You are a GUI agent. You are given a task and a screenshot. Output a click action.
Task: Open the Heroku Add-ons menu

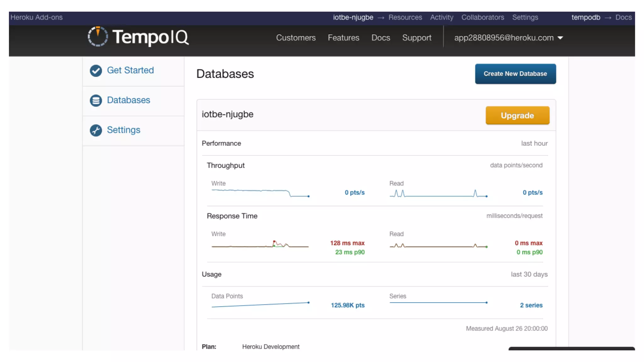coord(36,17)
